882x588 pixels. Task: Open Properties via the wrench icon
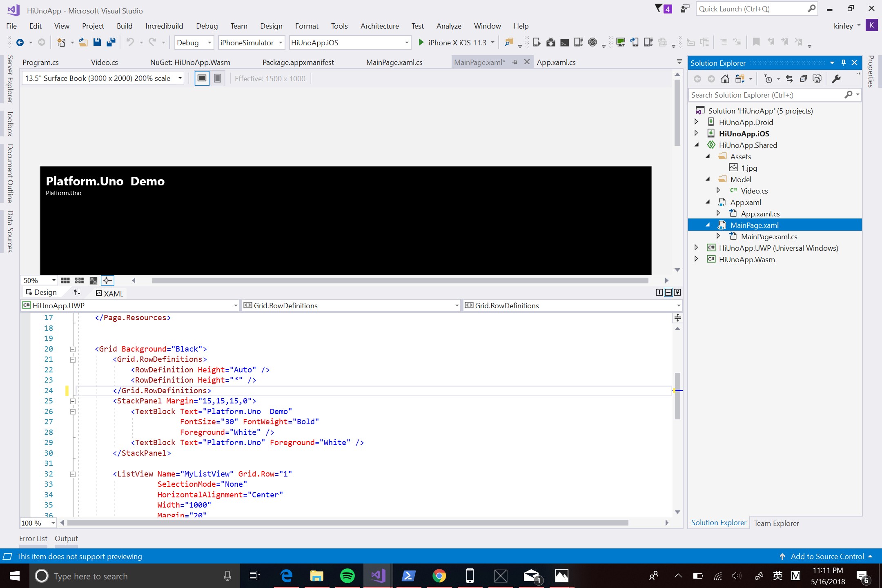[x=837, y=79]
